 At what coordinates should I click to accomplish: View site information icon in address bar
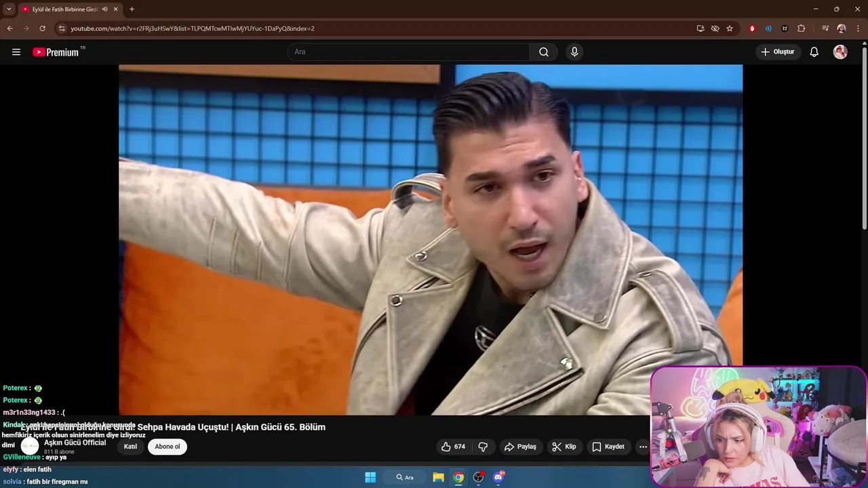coord(62,28)
